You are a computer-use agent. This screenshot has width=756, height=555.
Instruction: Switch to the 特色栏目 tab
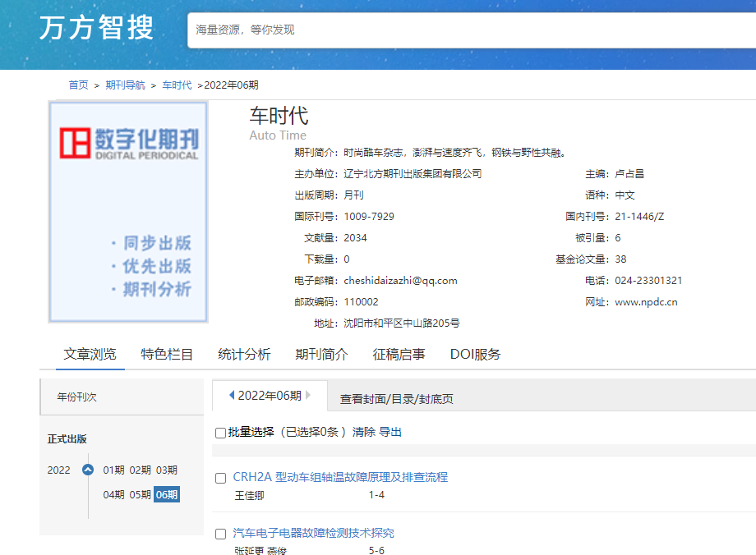pos(167,354)
